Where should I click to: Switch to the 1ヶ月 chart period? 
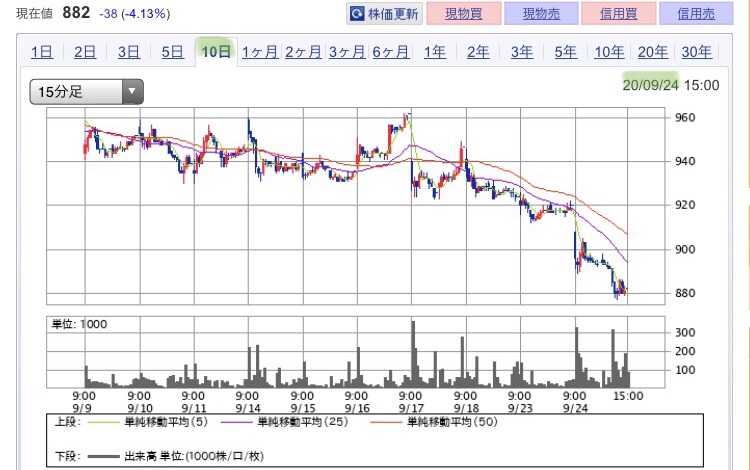pyautogui.click(x=260, y=52)
